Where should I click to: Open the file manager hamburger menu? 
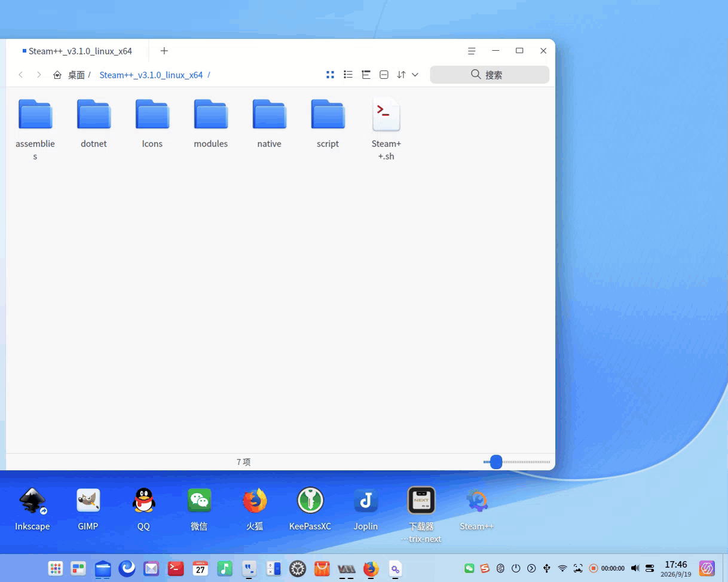pos(472,51)
